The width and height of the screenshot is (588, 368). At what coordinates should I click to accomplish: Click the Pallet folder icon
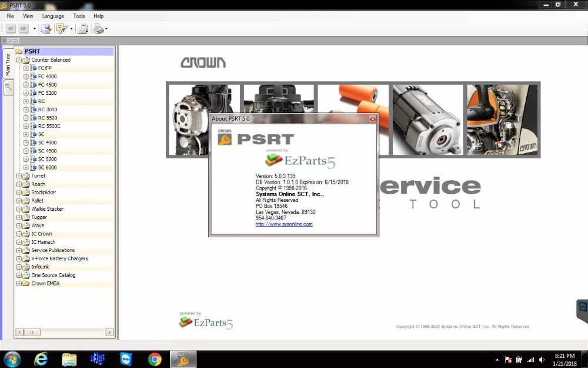pos(26,201)
